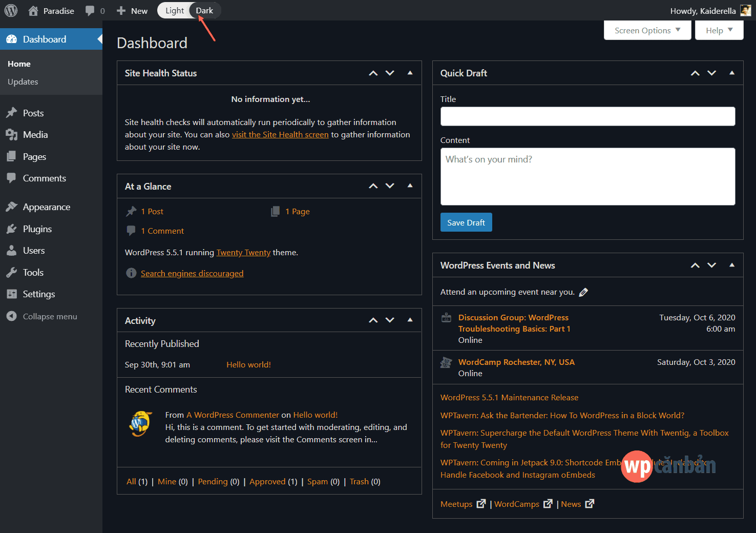Click the WordCamp Rochester event icon
756x533 pixels.
pos(446,362)
